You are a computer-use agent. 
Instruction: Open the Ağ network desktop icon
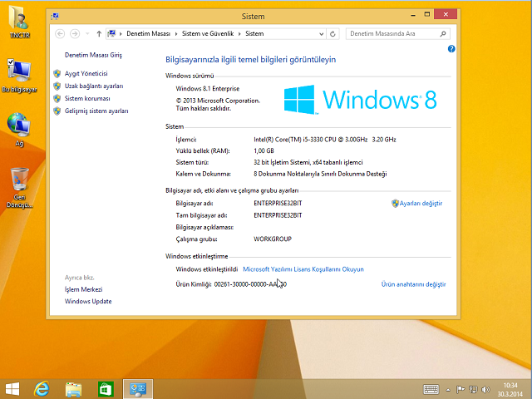pyautogui.click(x=19, y=130)
